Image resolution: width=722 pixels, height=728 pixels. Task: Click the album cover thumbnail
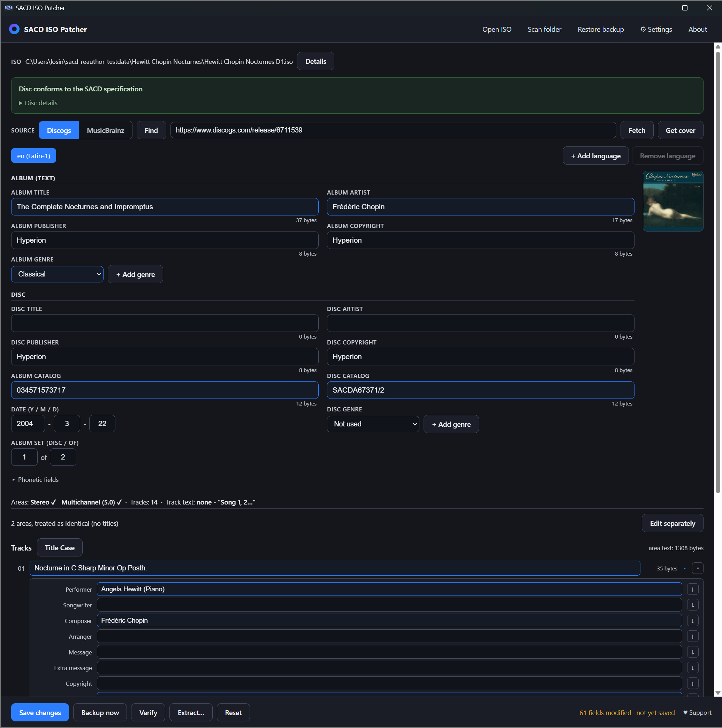(672, 201)
